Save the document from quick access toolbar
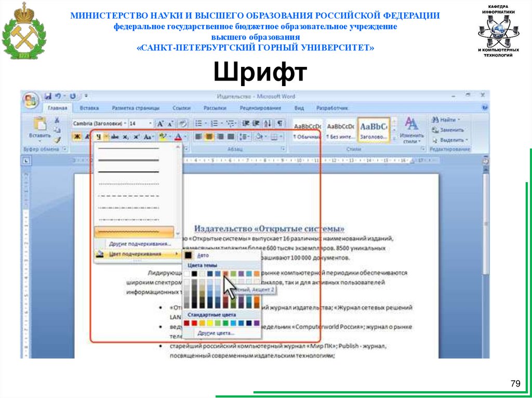532x398 pixels. point(48,97)
